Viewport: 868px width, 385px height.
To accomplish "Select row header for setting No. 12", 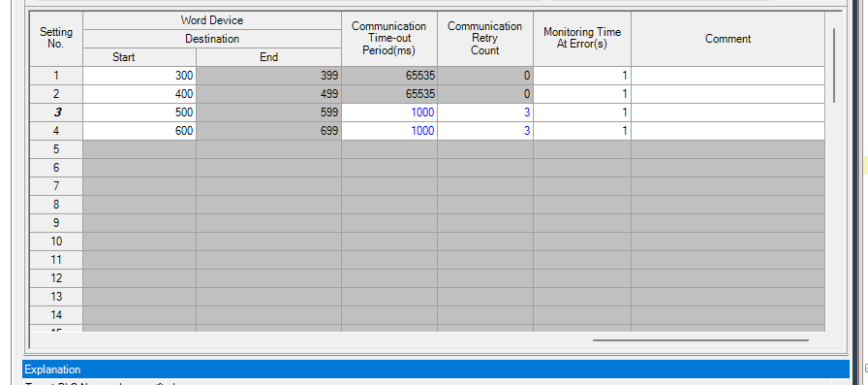I will [x=56, y=278].
